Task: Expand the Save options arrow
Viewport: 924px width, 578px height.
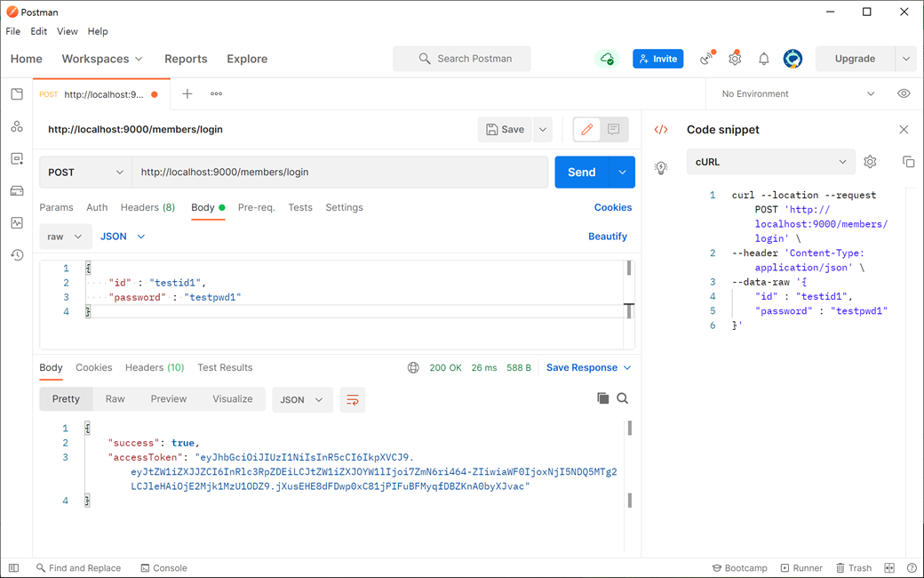Action: 543,129
